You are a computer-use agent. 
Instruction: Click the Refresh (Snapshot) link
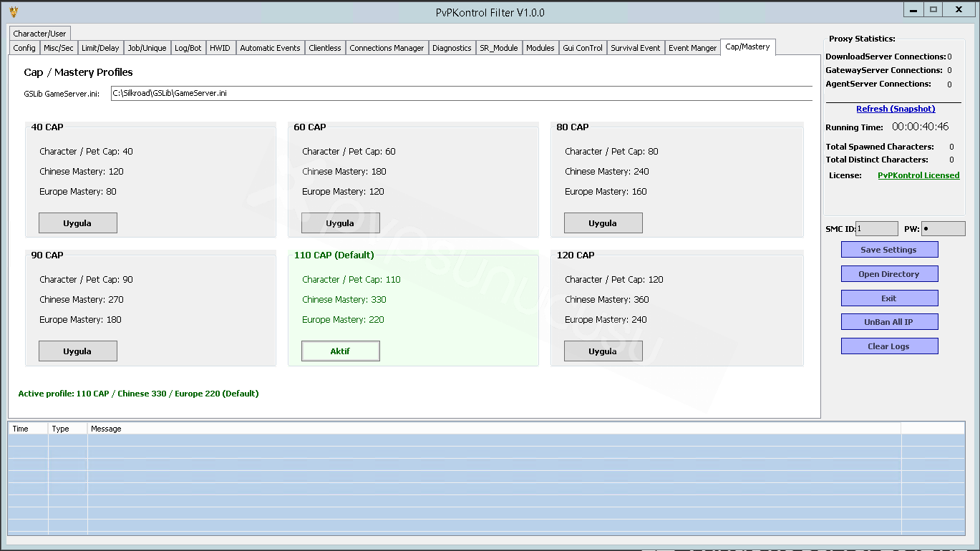coord(896,109)
